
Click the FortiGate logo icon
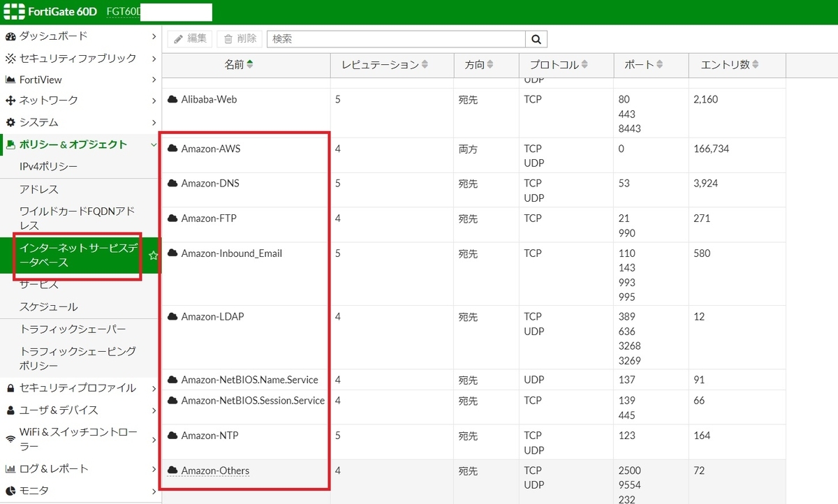point(14,13)
